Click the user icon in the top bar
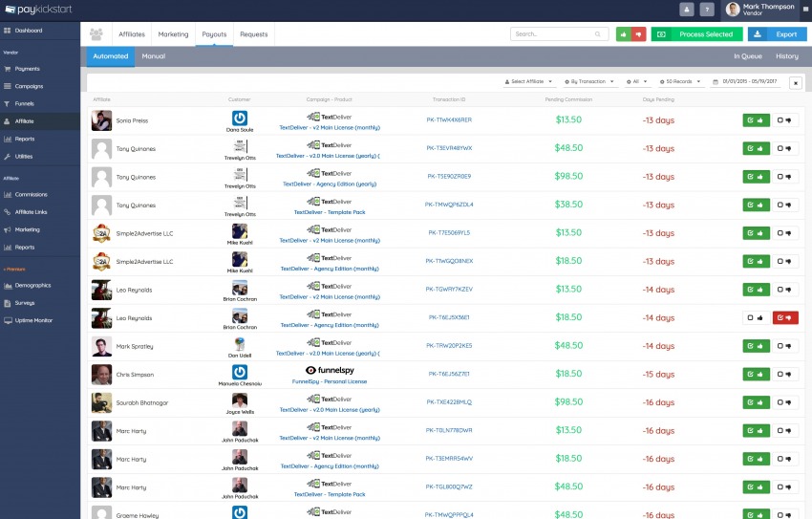812x519 pixels. tap(687, 10)
